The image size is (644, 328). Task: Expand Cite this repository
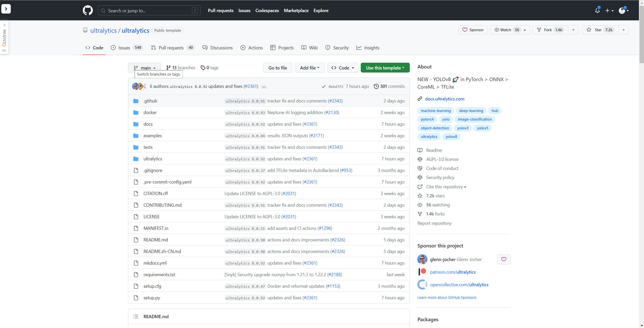click(x=446, y=187)
